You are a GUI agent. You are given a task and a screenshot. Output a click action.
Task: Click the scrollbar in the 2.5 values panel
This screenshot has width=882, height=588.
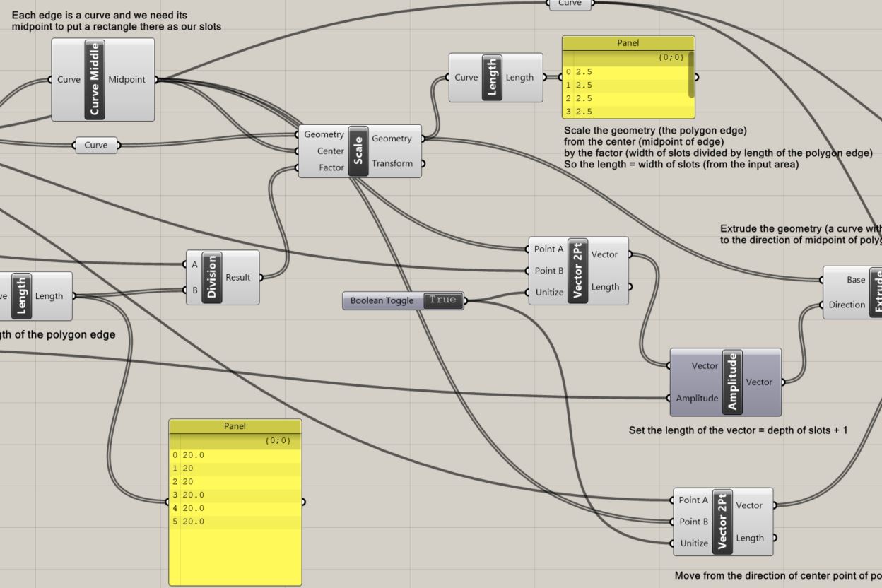690,73
